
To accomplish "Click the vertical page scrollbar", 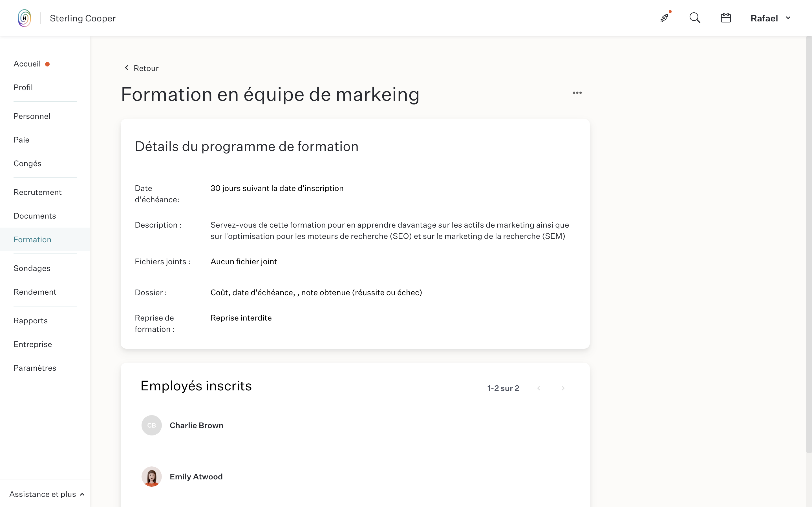I will tap(809, 245).
